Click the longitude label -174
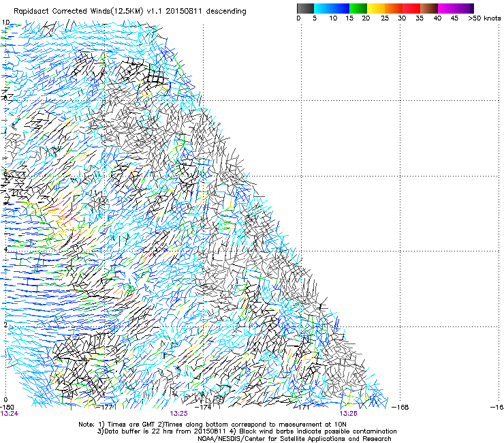Image resolution: width=504 pixels, height=443 pixels. click(x=203, y=408)
